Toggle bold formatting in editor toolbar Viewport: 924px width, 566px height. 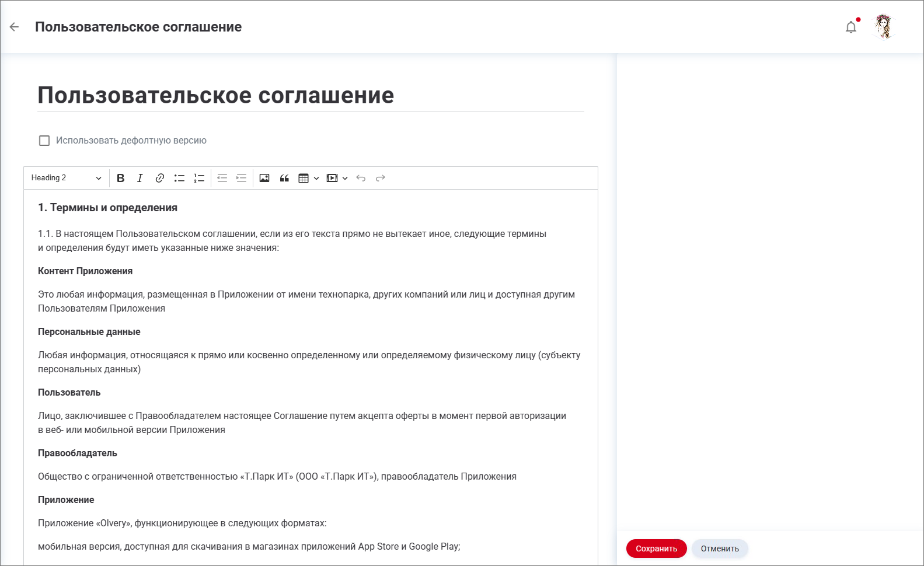(121, 178)
